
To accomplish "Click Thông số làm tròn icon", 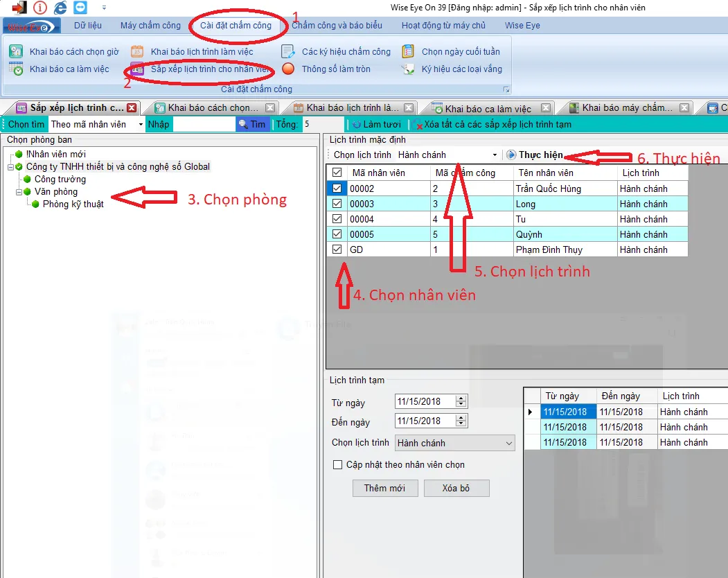I will (x=289, y=69).
